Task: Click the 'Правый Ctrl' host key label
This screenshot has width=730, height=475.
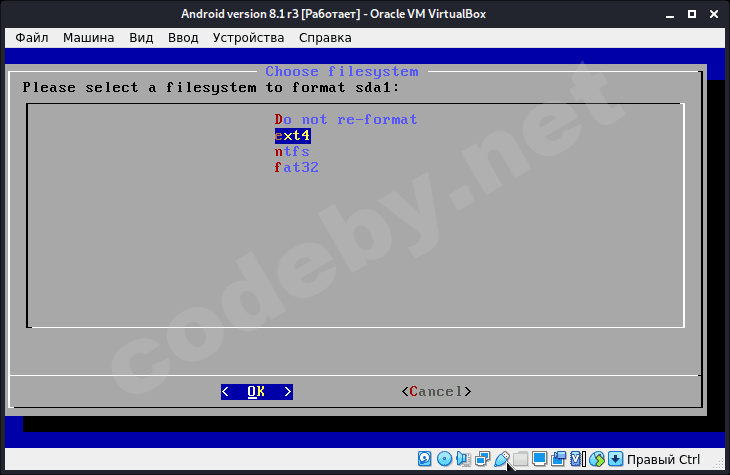Action: click(x=663, y=460)
